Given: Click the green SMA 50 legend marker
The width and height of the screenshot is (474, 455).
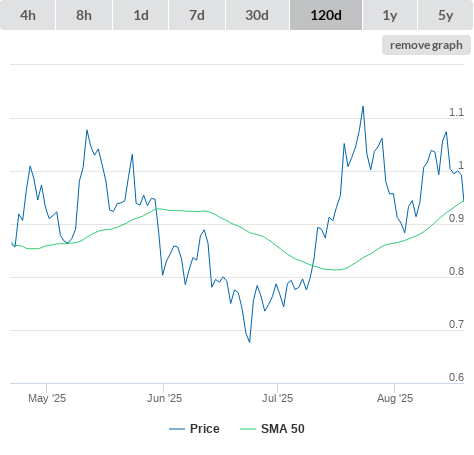Looking at the screenshot, I should (248, 429).
